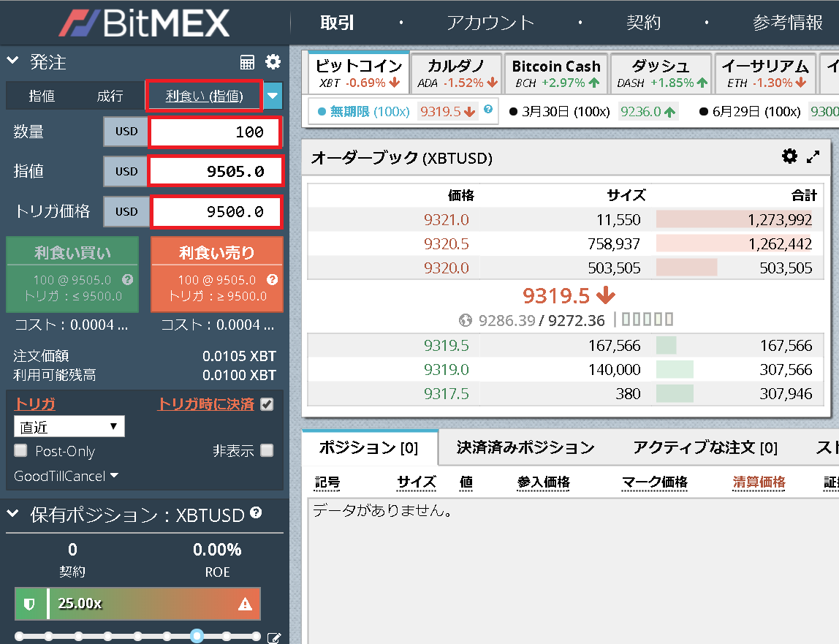Open 取引 menu
The width and height of the screenshot is (839, 644).
[x=337, y=23]
